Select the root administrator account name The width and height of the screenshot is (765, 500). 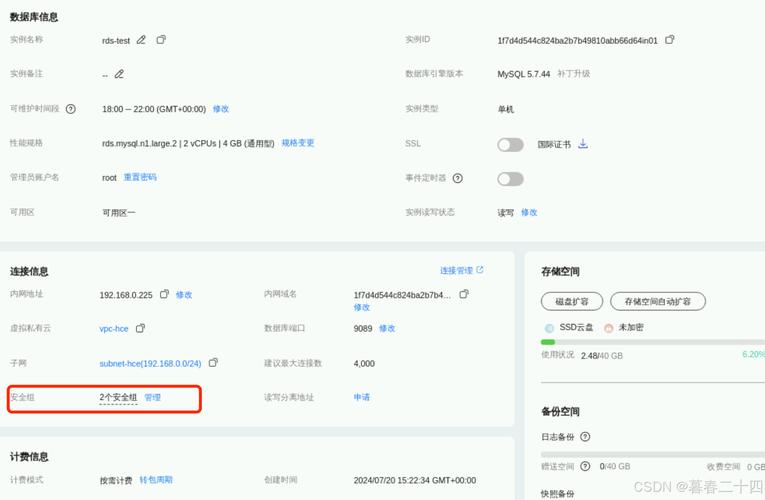[109, 178]
